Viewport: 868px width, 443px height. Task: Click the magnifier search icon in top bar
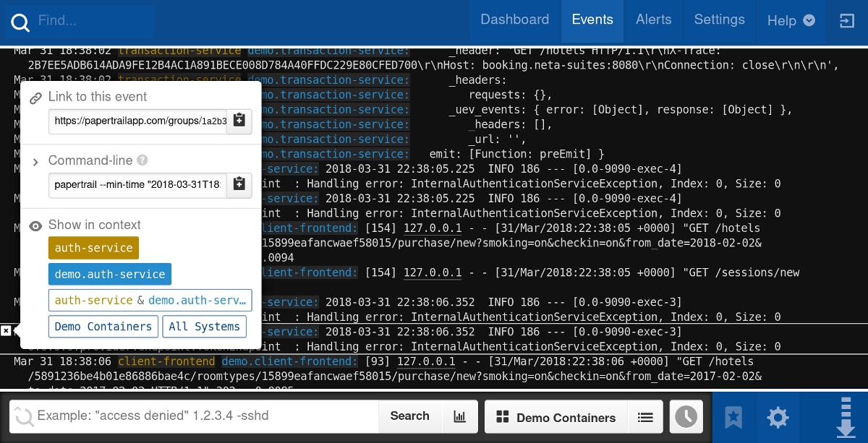point(20,22)
